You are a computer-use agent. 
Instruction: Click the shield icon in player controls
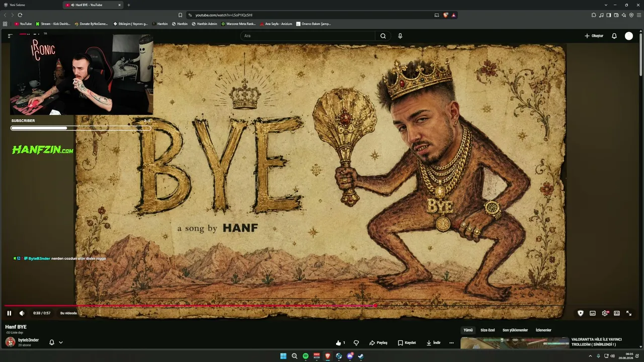click(581, 313)
